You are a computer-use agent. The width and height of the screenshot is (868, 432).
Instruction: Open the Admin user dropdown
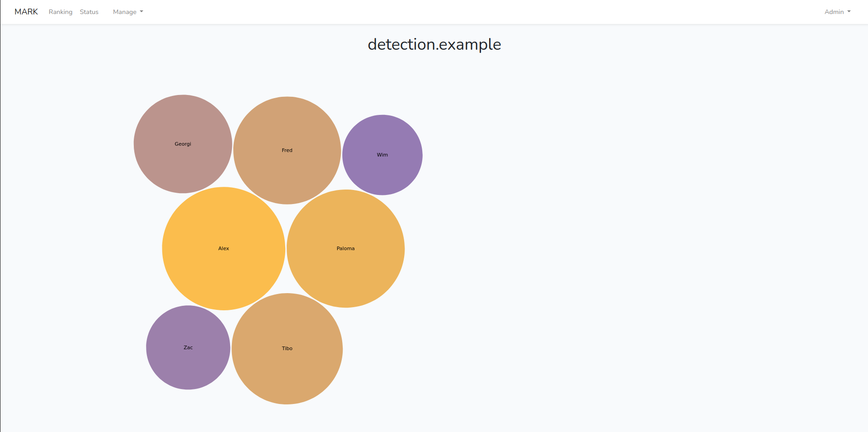pos(837,12)
